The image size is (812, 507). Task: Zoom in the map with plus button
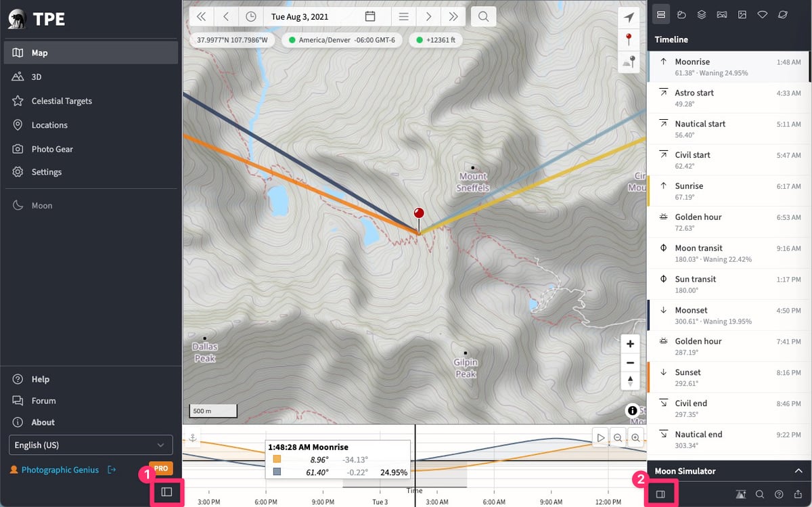(x=630, y=344)
